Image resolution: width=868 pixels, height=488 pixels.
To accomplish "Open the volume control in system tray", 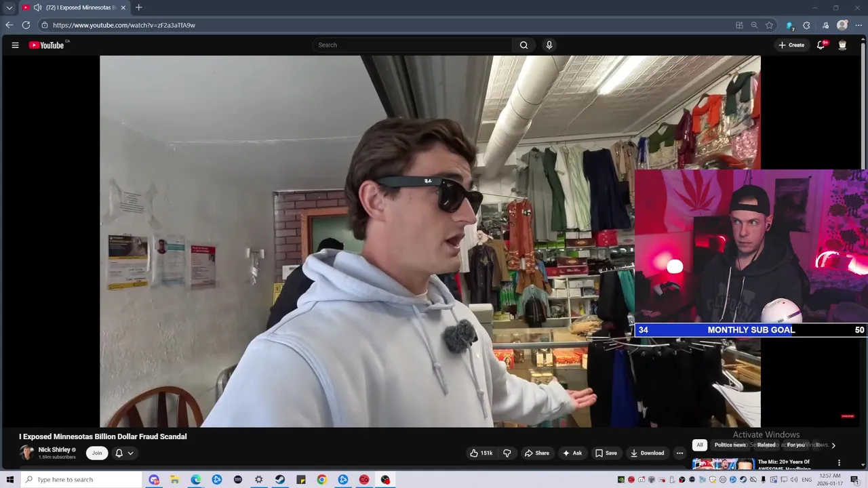I will coord(794,480).
